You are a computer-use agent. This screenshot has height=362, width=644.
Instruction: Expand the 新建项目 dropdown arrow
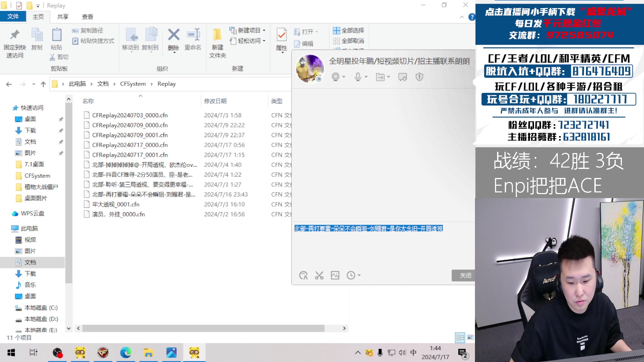pyautogui.click(x=264, y=30)
